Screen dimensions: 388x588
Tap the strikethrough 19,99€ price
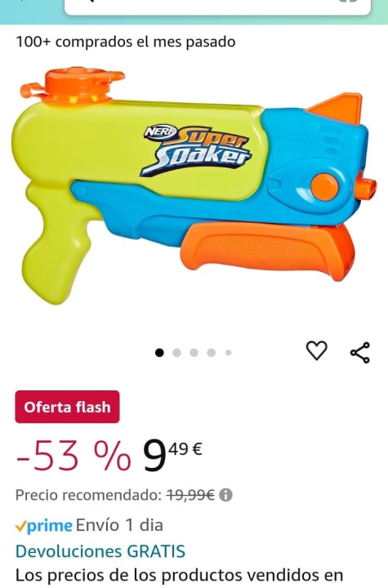click(x=190, y=495)
